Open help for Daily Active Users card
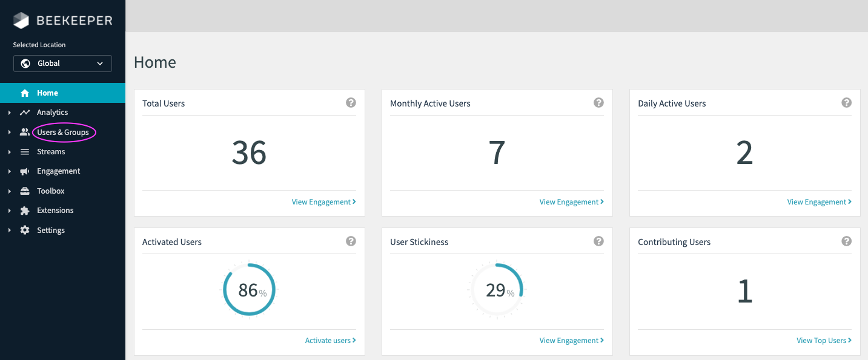The image size is (868, 360). coord(846,103)
